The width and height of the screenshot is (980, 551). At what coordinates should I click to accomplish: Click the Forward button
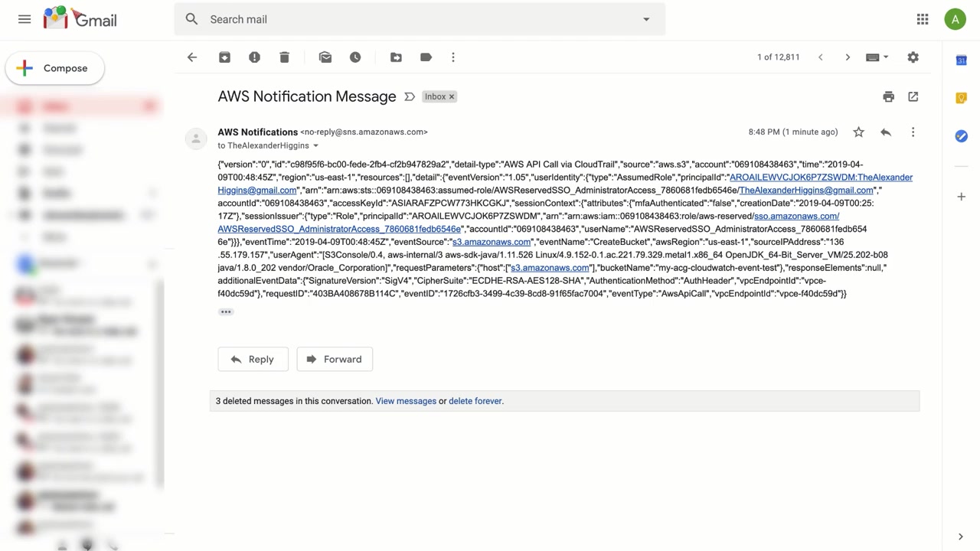point(335,359)
